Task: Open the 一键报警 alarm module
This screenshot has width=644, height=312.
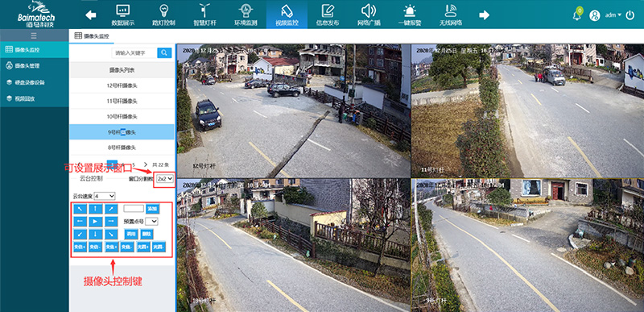Action: [x=410, y=15]
